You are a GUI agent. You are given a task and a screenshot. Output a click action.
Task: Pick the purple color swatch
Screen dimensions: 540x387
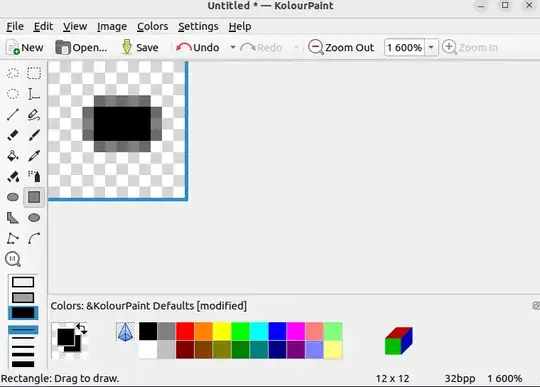pyautogui.click(x=297, y=350)
